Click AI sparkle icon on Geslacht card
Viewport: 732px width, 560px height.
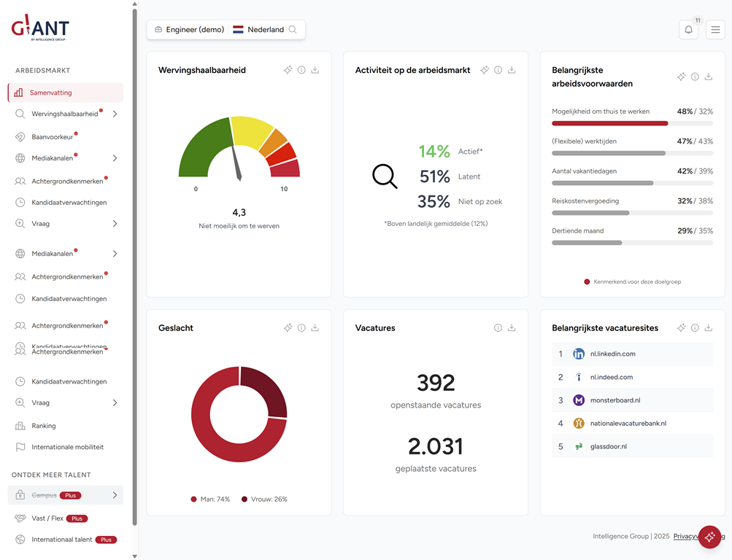(x=288, y=328)
